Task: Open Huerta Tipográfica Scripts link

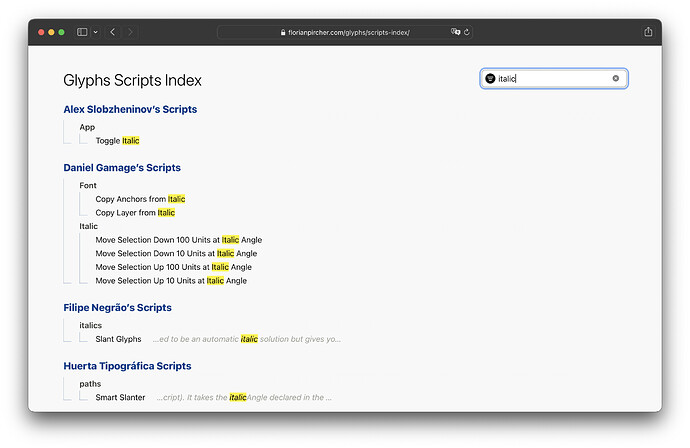Action: (127, 366)
